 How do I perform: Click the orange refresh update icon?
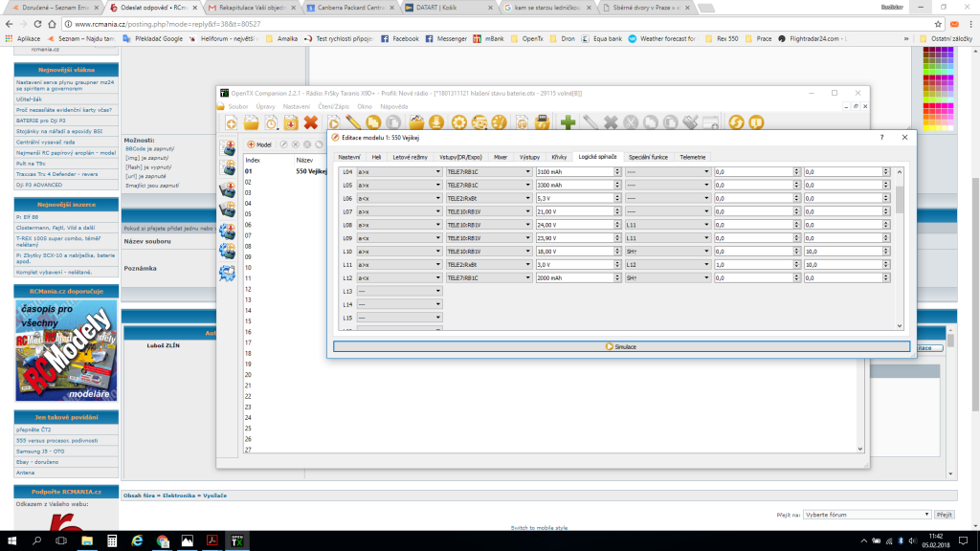(x=736, y=122)
